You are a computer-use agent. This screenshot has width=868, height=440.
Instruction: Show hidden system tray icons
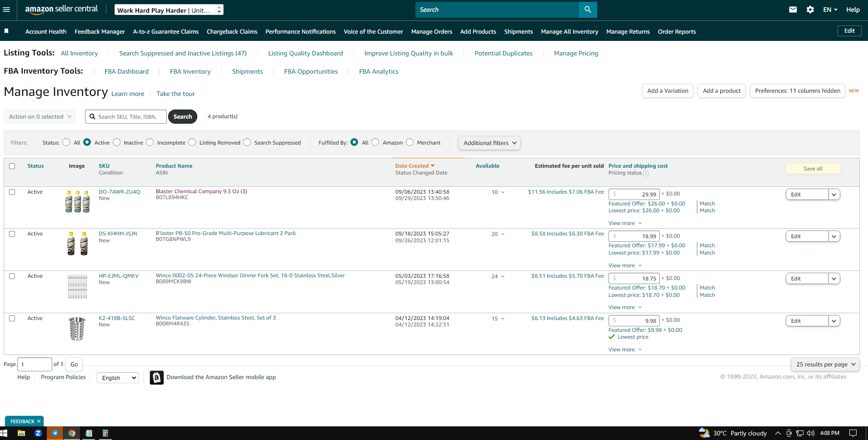pos(778,433)
